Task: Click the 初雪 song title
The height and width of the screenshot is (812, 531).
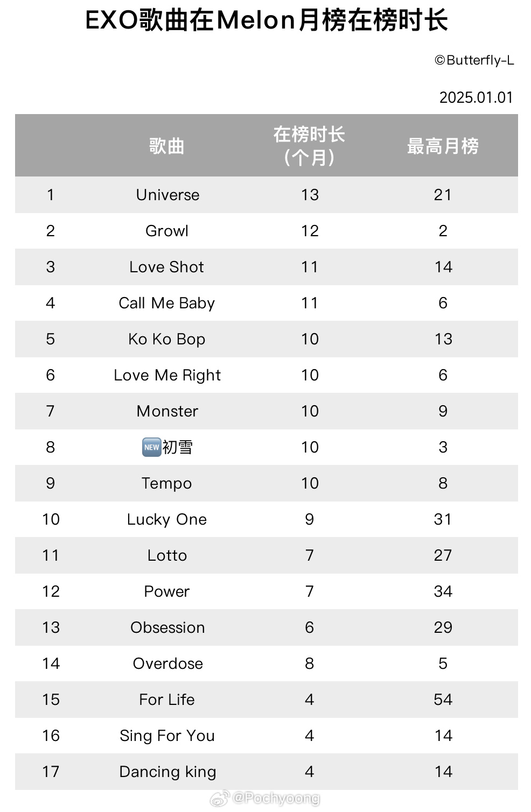Action: 178,447
